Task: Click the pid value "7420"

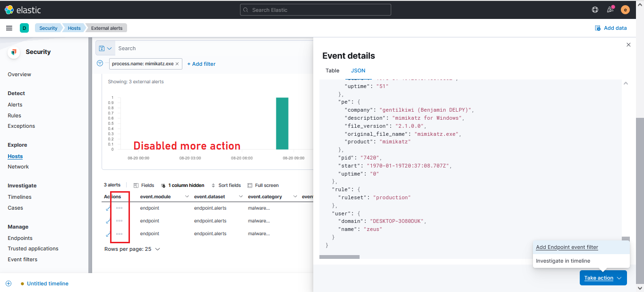Action: pyautogui.click(x=369, y=158)
